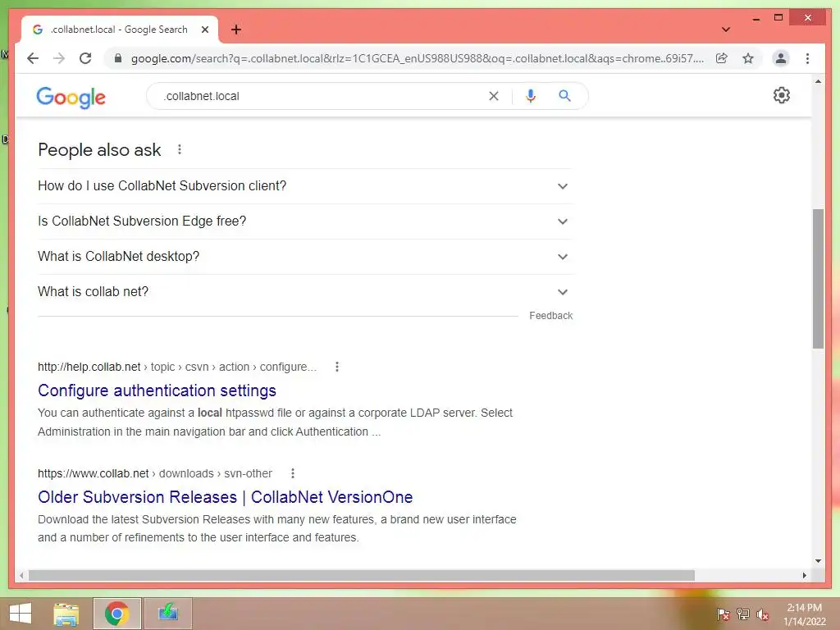Click the horizontal scroll right arrow
The width and height of the screenshot is (840, 630).
[804, 575]
